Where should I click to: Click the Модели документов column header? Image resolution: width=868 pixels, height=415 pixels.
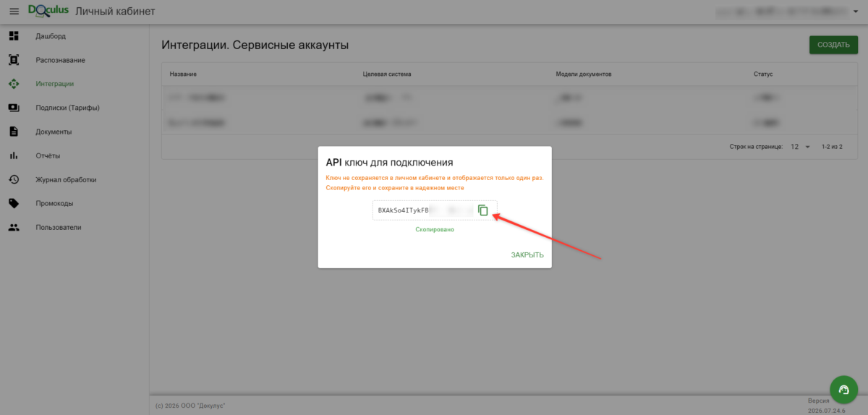click(584, 74)
